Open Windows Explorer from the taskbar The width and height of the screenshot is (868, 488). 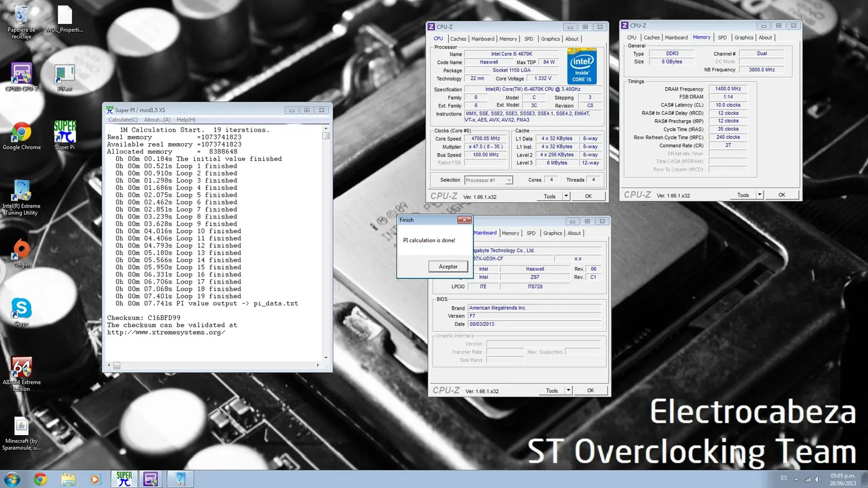[x=68, y=479]
